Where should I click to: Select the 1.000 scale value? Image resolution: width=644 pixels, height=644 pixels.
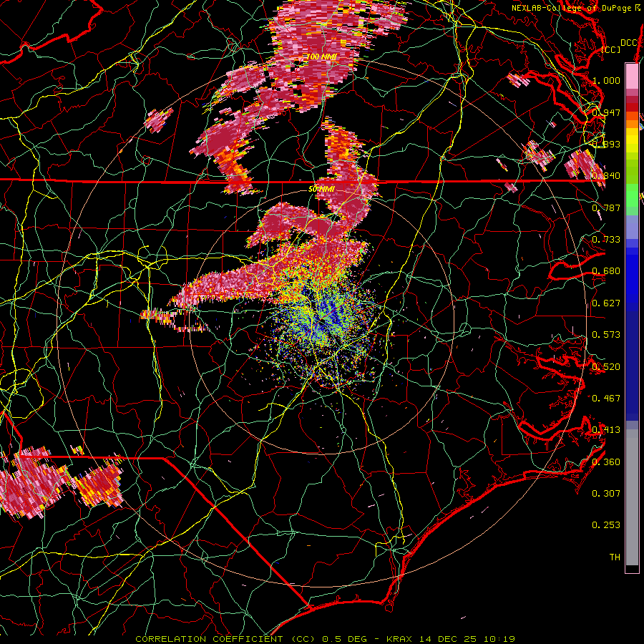(606, 80)
